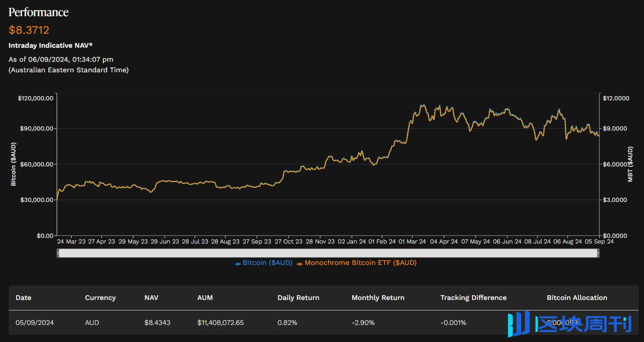The height and width of the screenshot is (342, 644).
Task: Click the chart range scrollbar bar
Action: (328, 253)
